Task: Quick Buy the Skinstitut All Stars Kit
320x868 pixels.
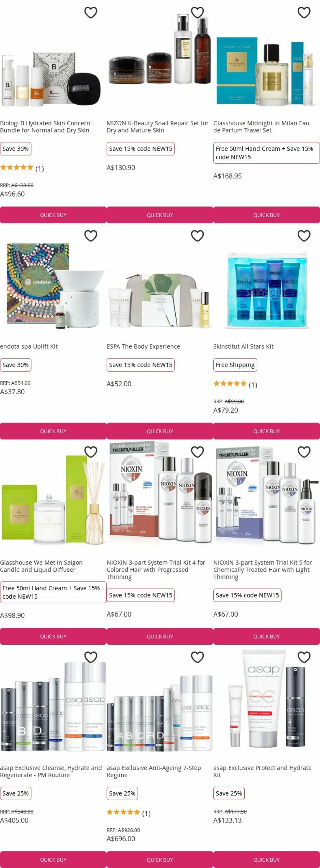Action: [267, 431]
